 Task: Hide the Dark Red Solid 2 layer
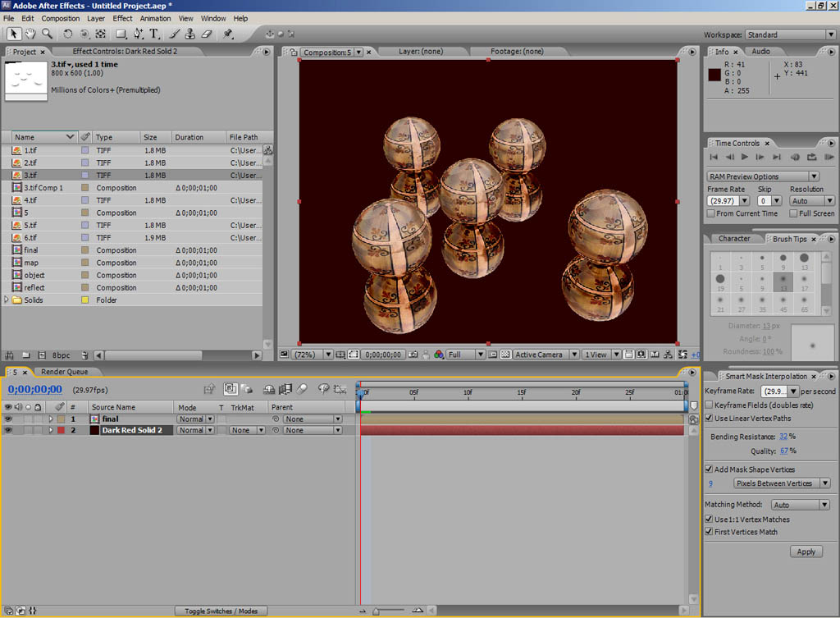8,430
